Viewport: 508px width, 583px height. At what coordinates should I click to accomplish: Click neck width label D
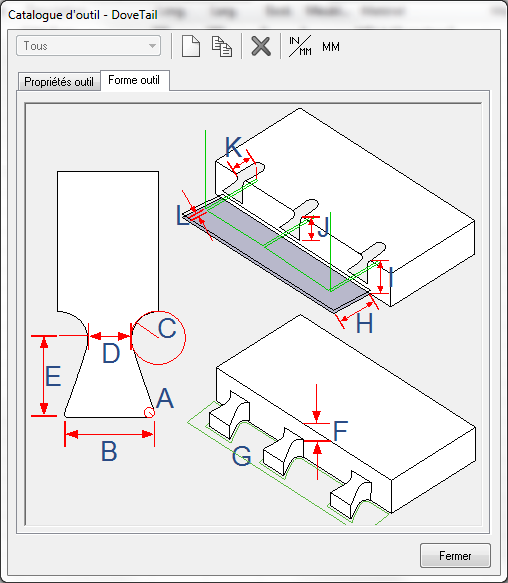point(111,353)
